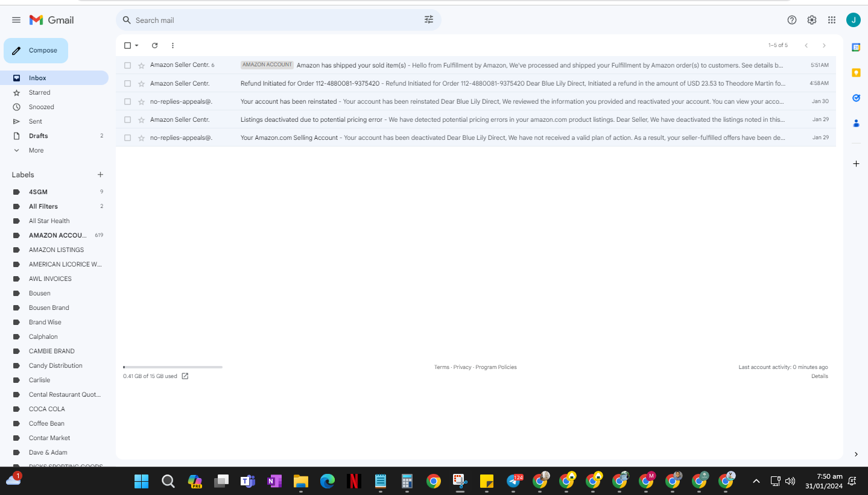868x495 pixels.
Task: Star the 'Amazon has shipped your sold item(s)' email
Action: click(141, 65)
